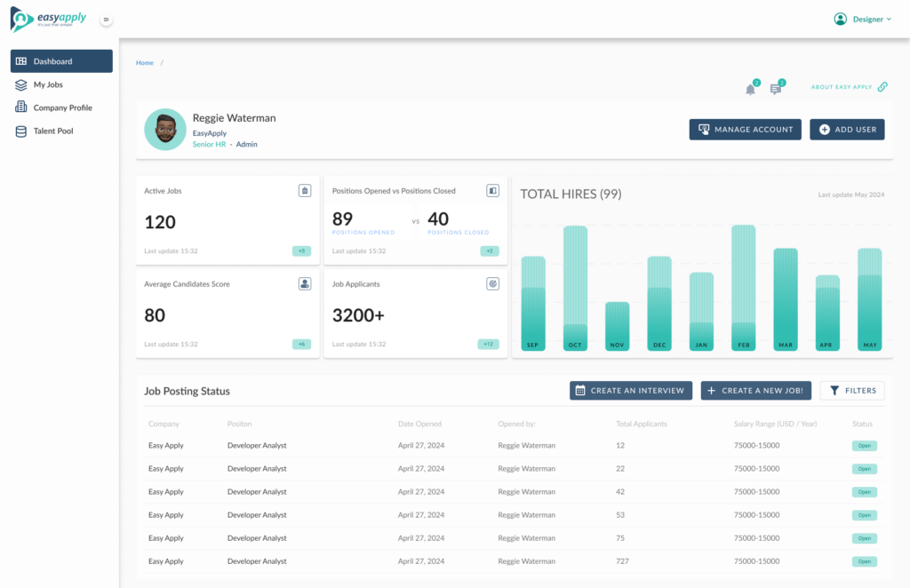This screenshot has height=588, width=910.
Task: Expand the Designer account dropdown
Action: 863,19
